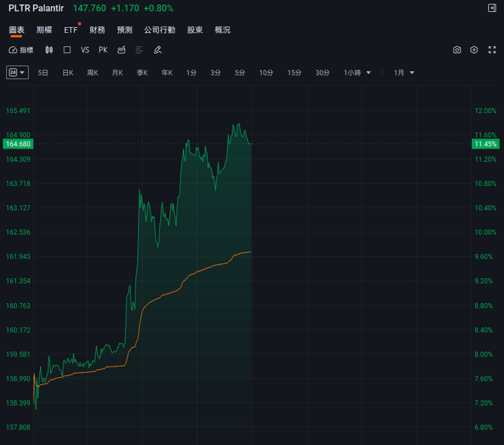Click the horizontal lines list icon
Image resolution: width=504 pixels, height=445 pixels.
(139, 50)
